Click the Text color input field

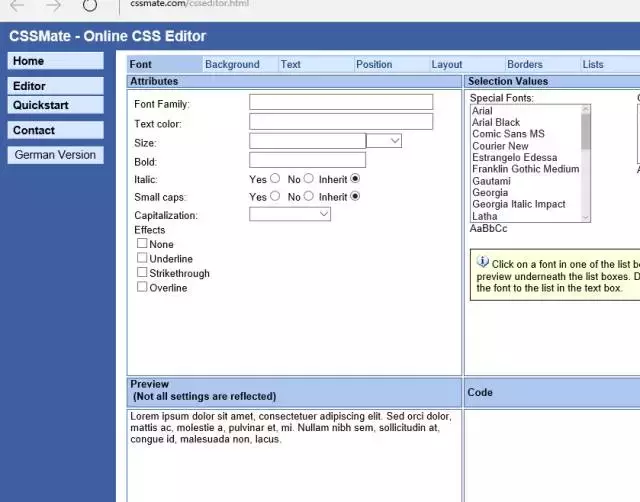pyautogui.click(x=341, y=122)
